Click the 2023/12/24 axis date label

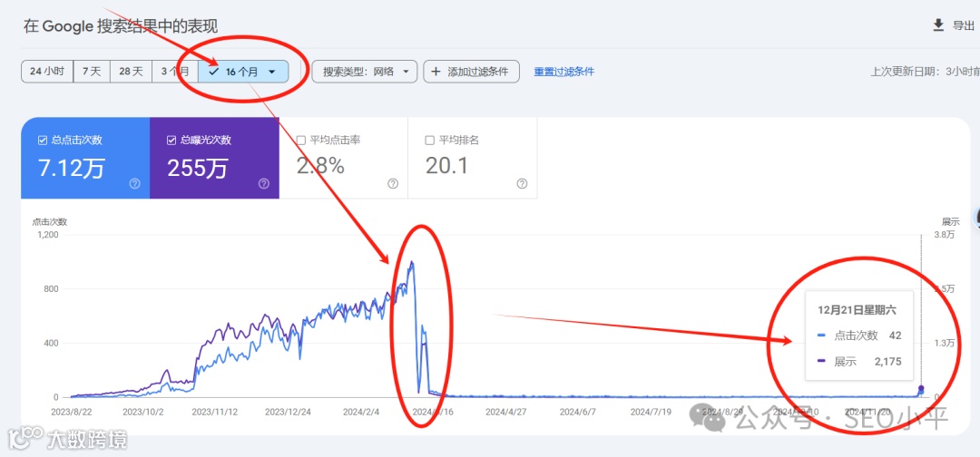[x=289, y=412]
